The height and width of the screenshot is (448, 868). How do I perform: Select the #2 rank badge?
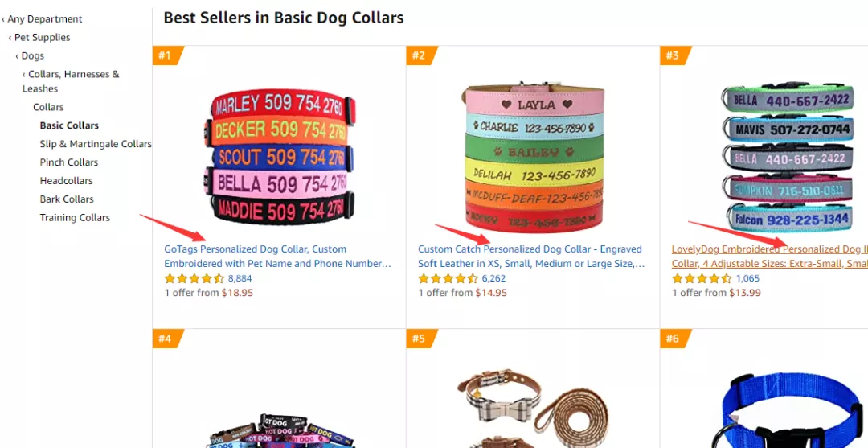click(420, 55)
